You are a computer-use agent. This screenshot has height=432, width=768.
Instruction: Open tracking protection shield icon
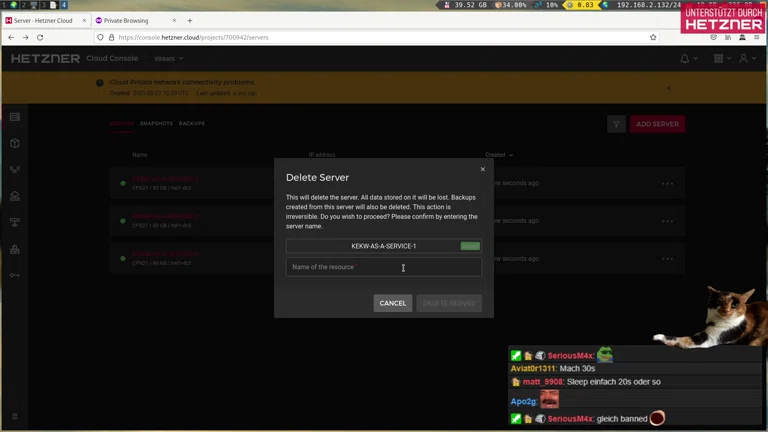(100, 37)
